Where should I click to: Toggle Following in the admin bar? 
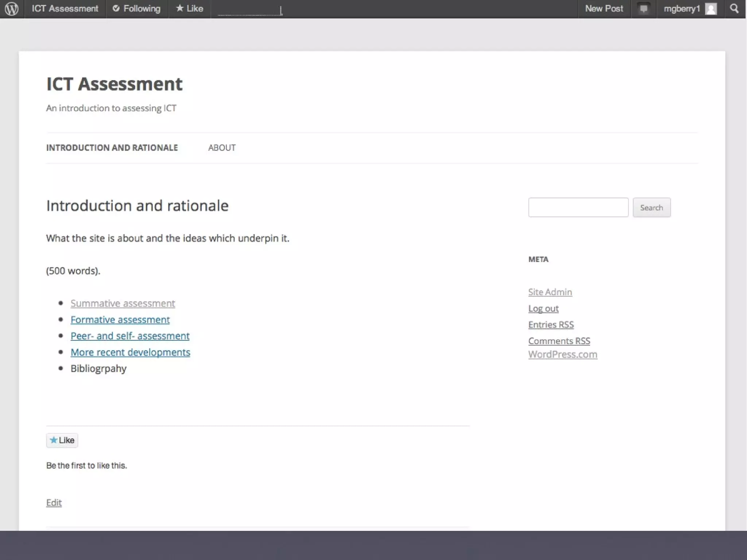point(137,9)
